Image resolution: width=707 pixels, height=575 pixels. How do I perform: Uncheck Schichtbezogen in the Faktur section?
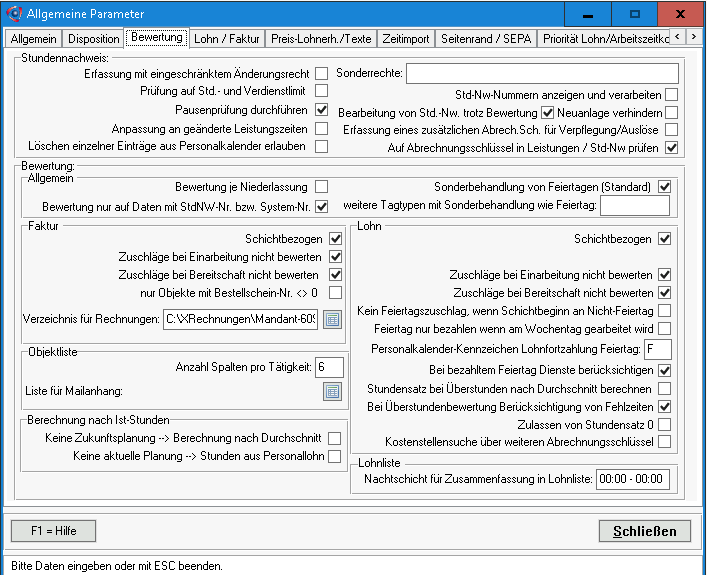pos(335,239)
